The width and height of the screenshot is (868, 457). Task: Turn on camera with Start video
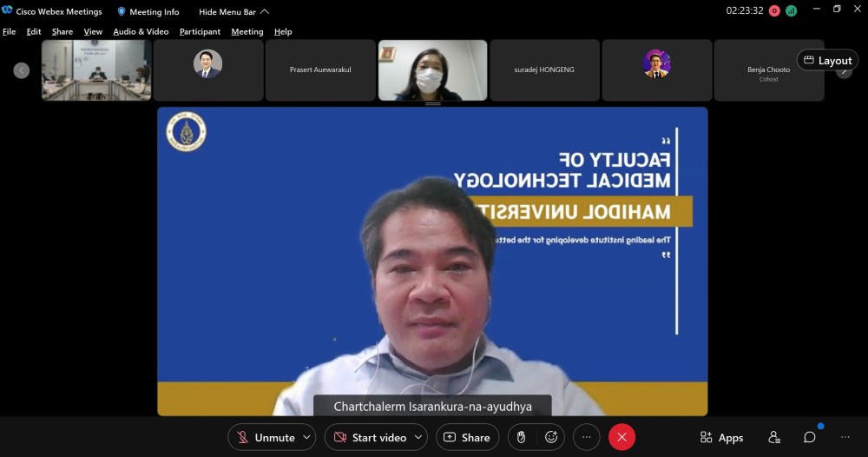coord(369,437)
